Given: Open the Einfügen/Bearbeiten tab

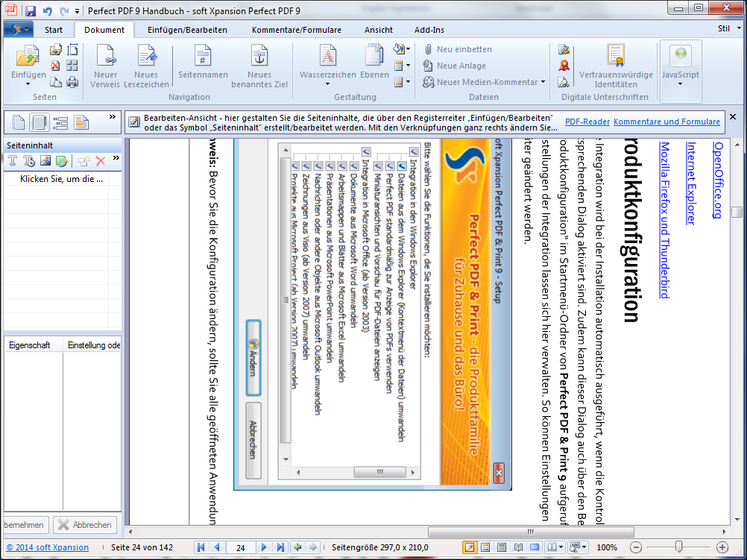Looking at the screenshot, I should click(x=187, y=30).
